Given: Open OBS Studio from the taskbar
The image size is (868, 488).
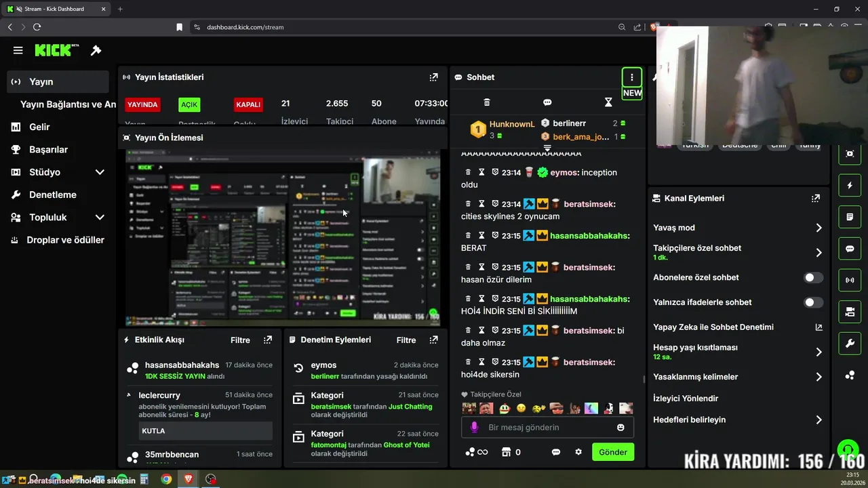Looking at the screenshot, I should click(x=211, y=479).
